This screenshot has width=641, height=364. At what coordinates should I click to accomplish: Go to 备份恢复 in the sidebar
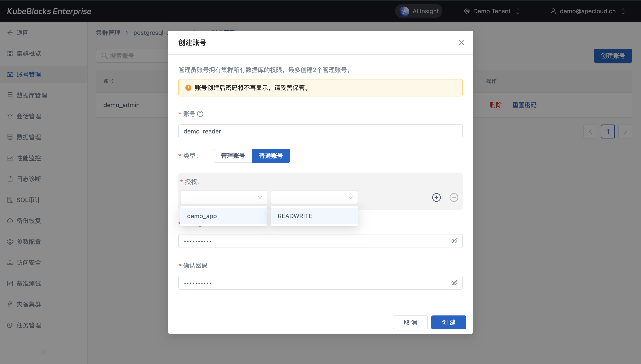tap(29, 221)
